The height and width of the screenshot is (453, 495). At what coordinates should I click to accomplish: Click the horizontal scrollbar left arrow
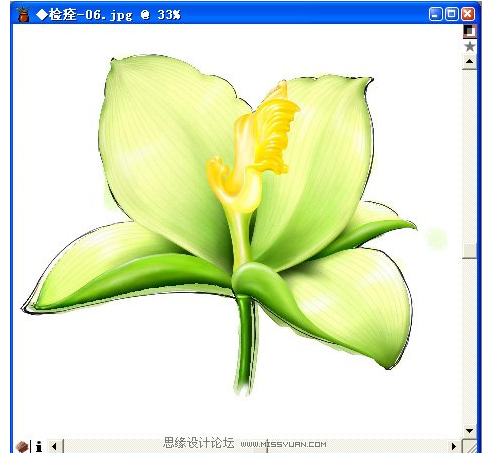point(55,446)
